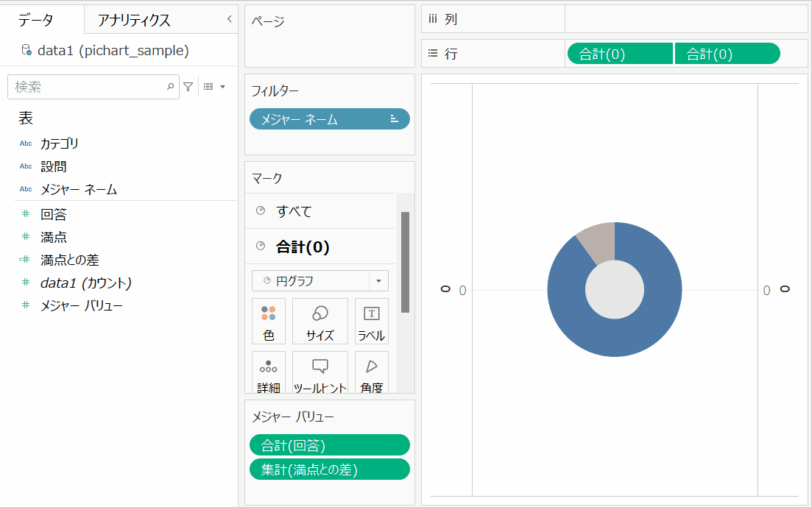Open the field filter funnel icon
Screen dimensions: 812x507
point(188,87)
